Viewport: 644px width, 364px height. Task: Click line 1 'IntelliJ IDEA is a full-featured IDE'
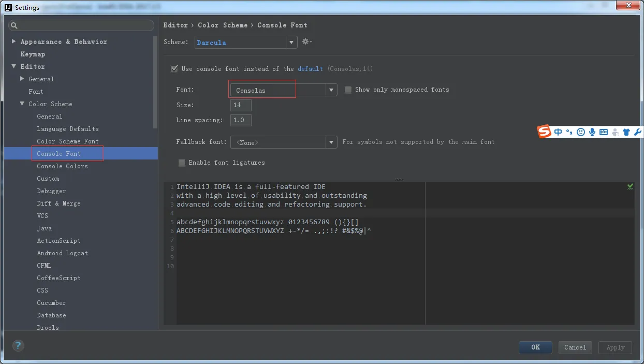251,186
